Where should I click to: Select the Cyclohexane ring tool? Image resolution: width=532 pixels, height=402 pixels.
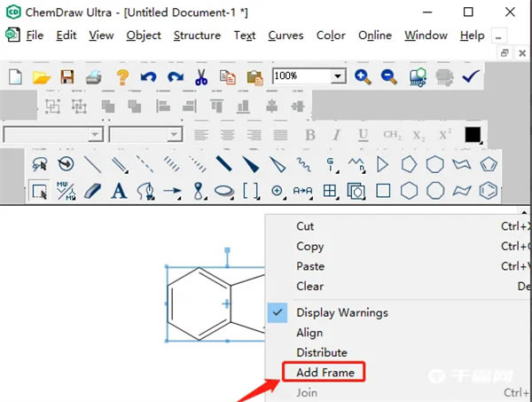(x=409, y=191)
